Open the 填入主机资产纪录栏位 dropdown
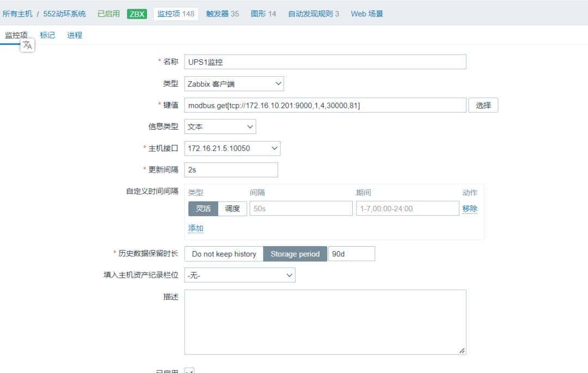 240,275
